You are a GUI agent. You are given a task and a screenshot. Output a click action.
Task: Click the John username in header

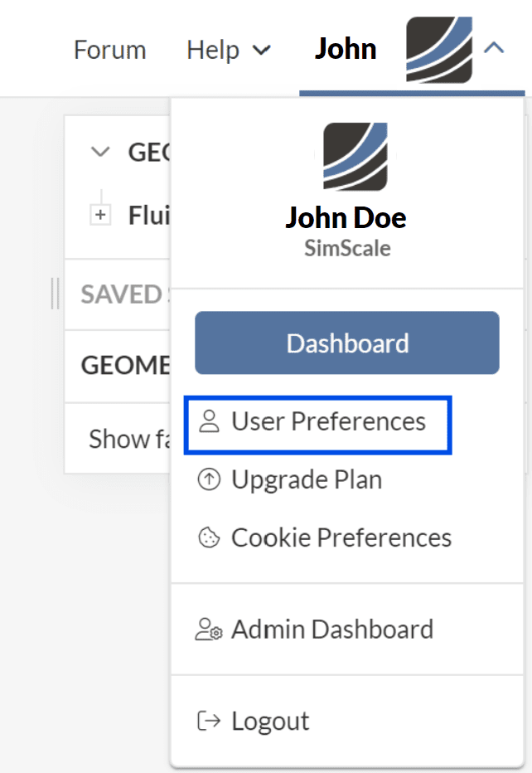pyautogui.click(x=346, y=50)
